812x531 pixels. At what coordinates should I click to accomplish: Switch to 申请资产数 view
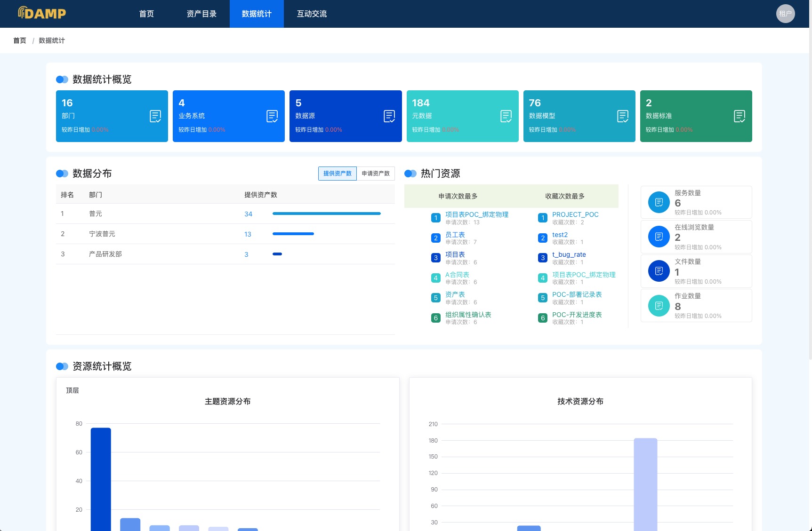[x=376, y=174]
